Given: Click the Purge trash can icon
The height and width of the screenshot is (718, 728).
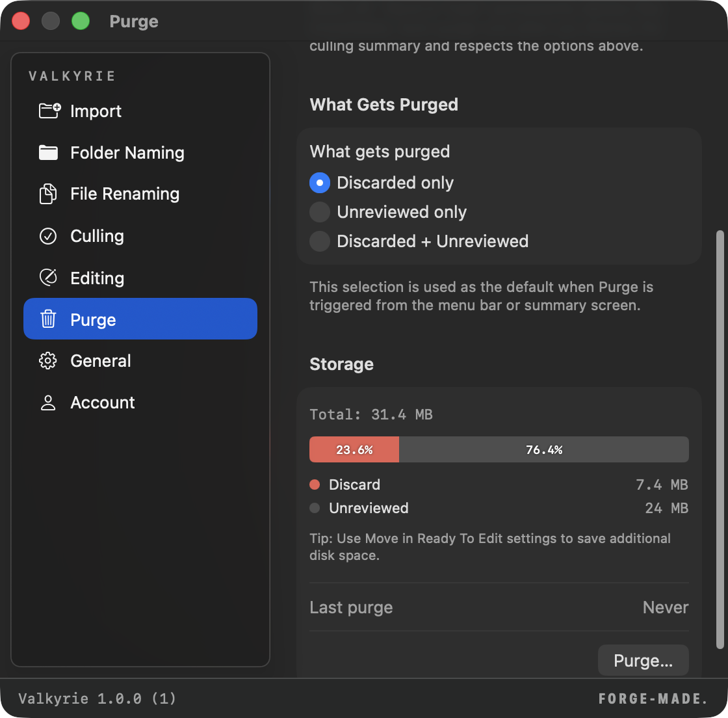Looking at the screenshot, I should [x=48, y=319].
